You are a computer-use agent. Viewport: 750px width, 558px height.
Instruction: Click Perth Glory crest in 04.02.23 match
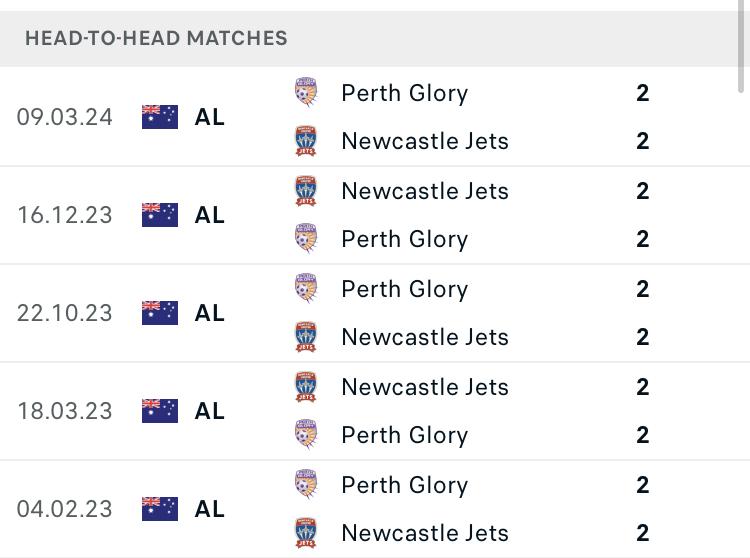(x=306, y=484)
